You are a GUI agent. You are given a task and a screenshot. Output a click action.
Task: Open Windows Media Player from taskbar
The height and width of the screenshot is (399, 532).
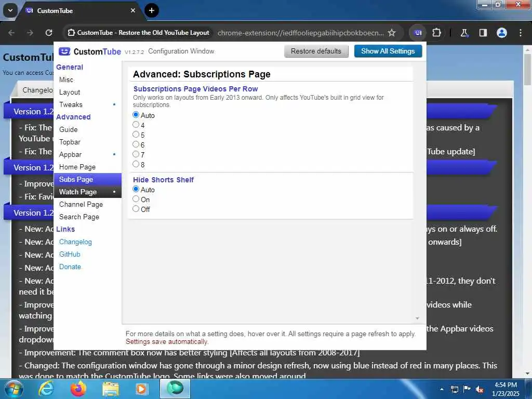[142, 389]
